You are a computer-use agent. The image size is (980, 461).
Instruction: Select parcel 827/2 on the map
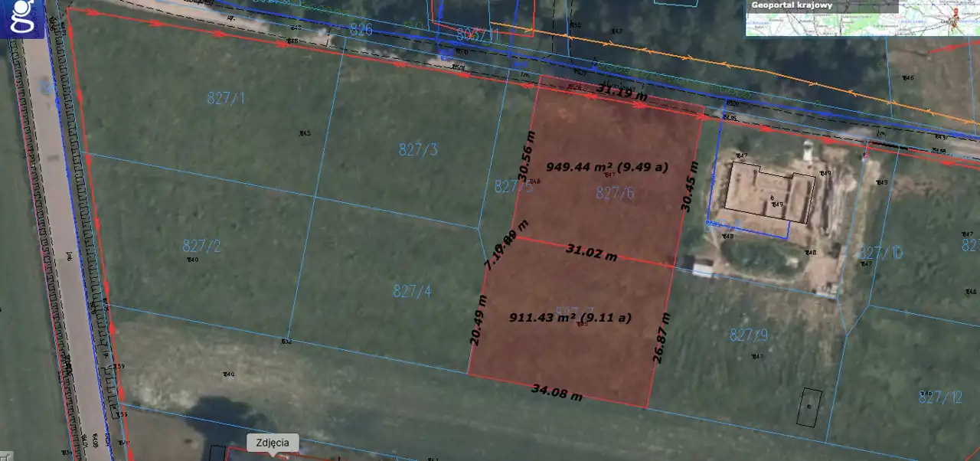(x=201, y=246)
